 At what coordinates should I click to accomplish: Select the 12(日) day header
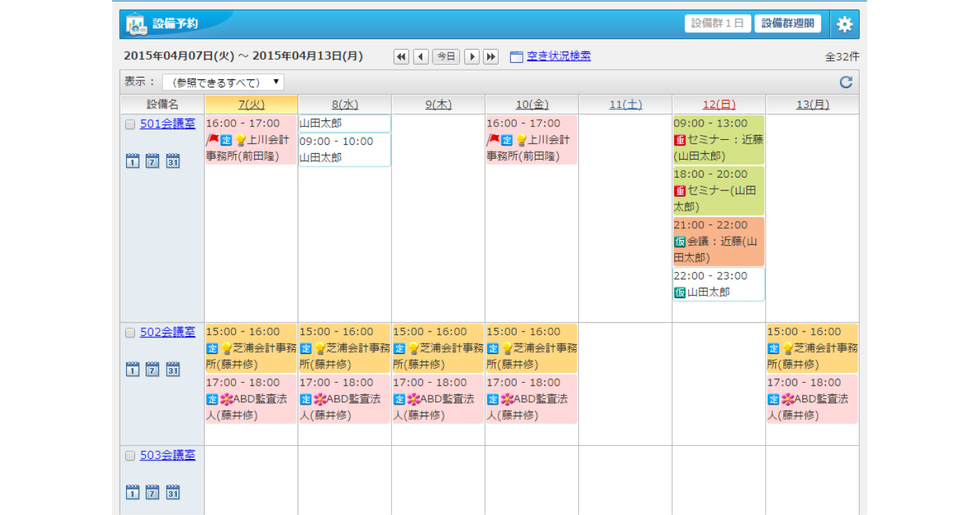click(719, 105)
